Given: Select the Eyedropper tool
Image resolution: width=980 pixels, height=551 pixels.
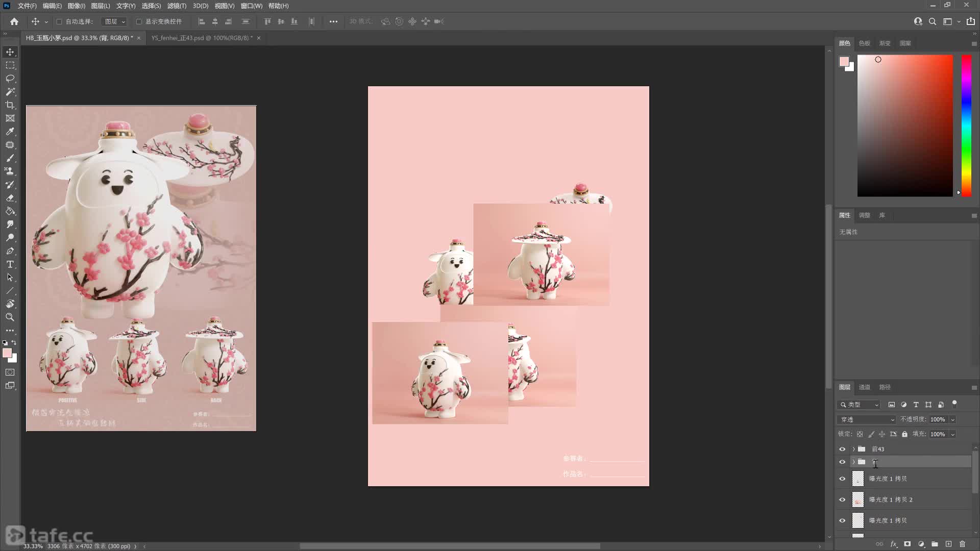Looking at the screenshot, I should pyautogui.click(x=10, y=132).
